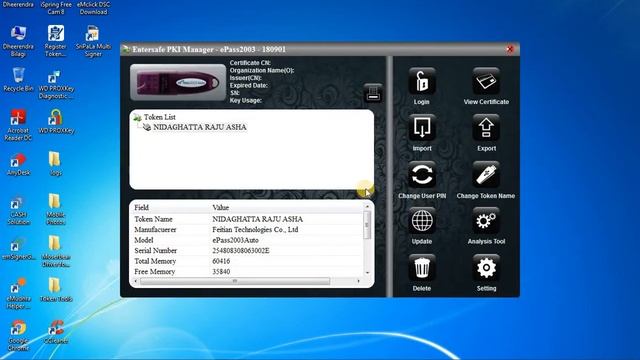Open Register Token desktop icon
640x360 pixels.
coord(56,41)
